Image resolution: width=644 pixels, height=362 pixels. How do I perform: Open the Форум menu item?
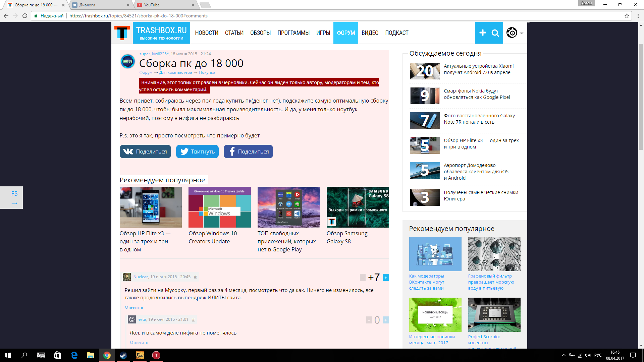(346, 33)
